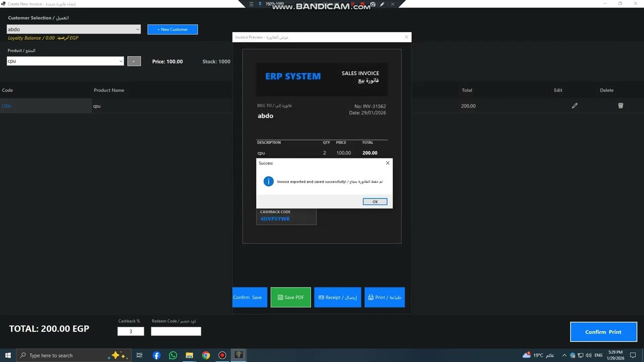
Task: Click invoice number INV-31562
Action: pos(370,106)
